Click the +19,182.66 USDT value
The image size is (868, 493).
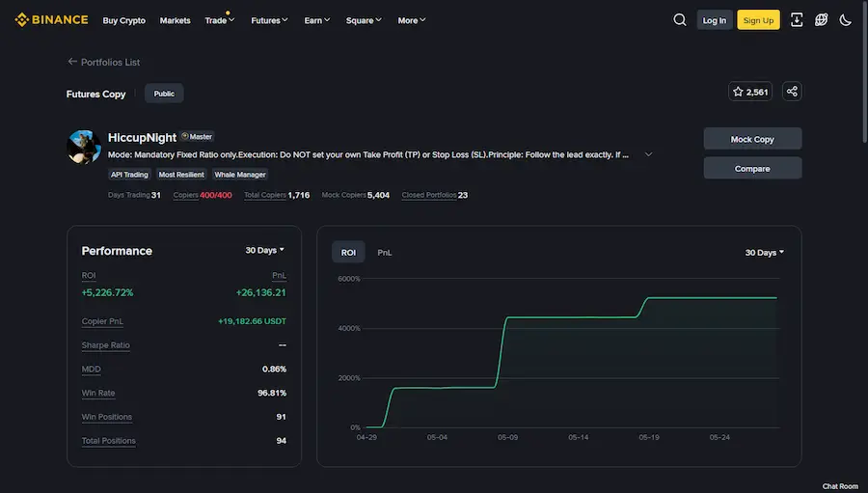(252, 321)
